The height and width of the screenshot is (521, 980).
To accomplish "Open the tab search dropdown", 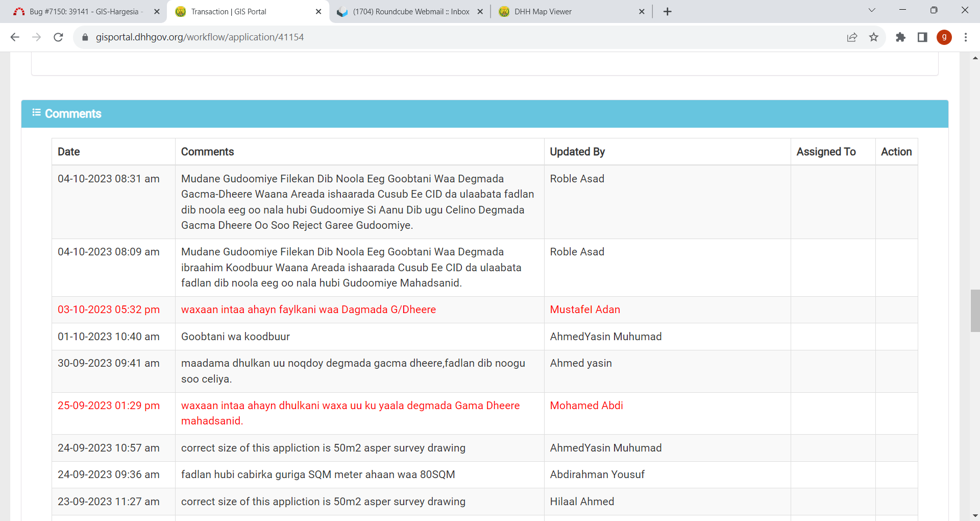I will click(x=872, y=10).
